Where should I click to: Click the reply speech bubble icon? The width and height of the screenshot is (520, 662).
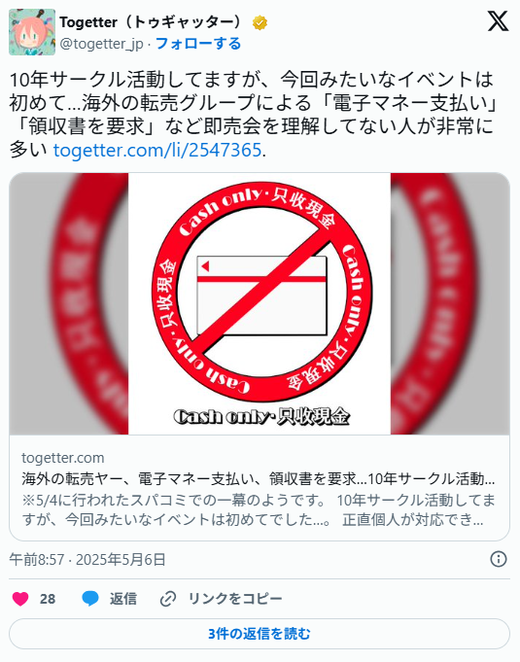tap(90, 599)
